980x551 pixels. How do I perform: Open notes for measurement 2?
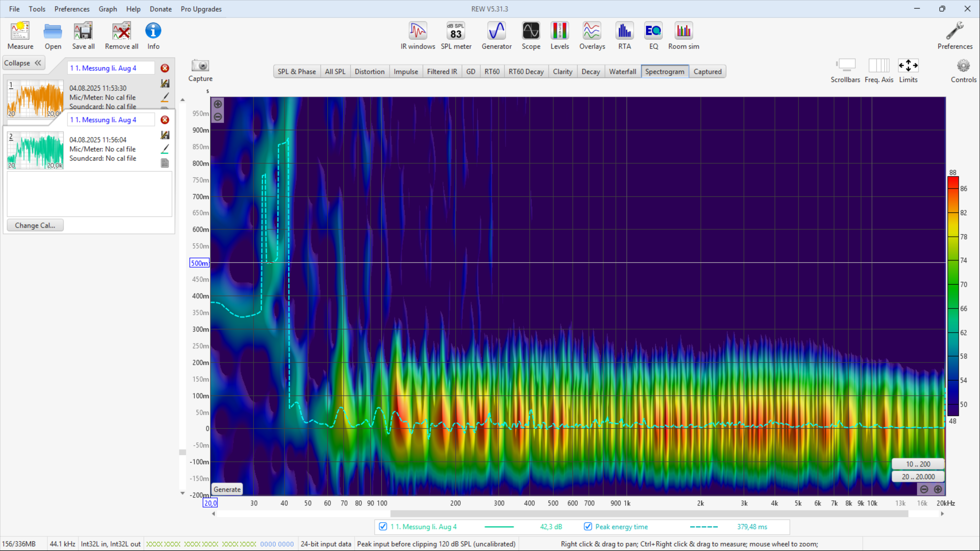[165, 163]
